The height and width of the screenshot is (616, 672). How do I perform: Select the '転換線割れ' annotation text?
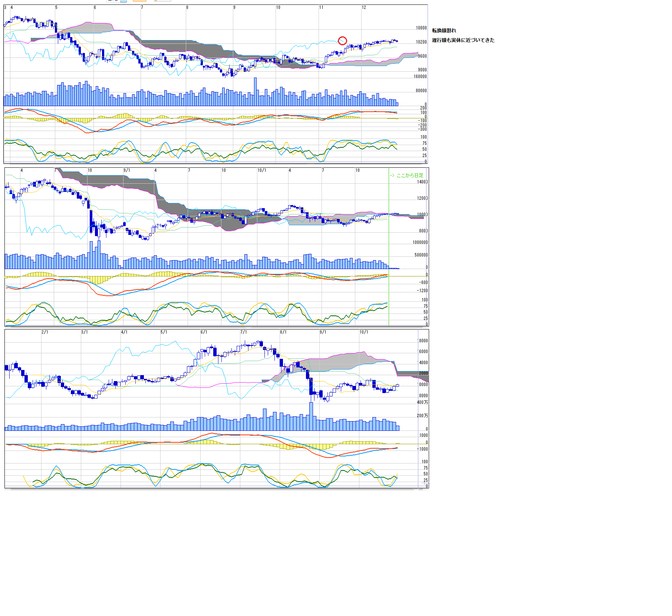[x=444, y=30]
